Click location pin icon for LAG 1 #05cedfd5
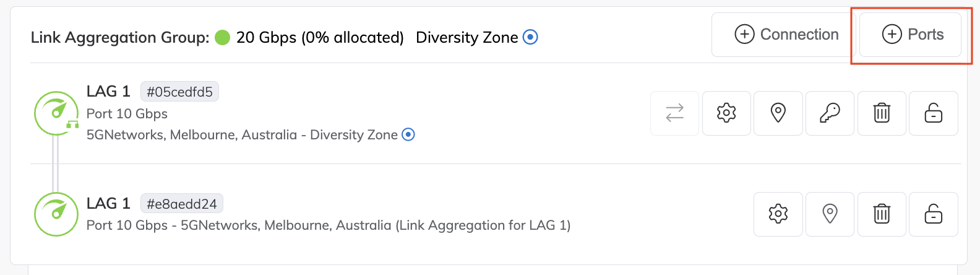Image resolution: width=980 pixels, height=275 pixels. [778, 113]
